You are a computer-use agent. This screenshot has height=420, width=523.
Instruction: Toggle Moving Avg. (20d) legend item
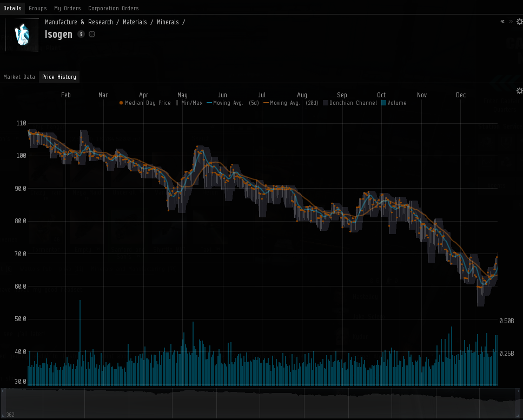point(290,103)
